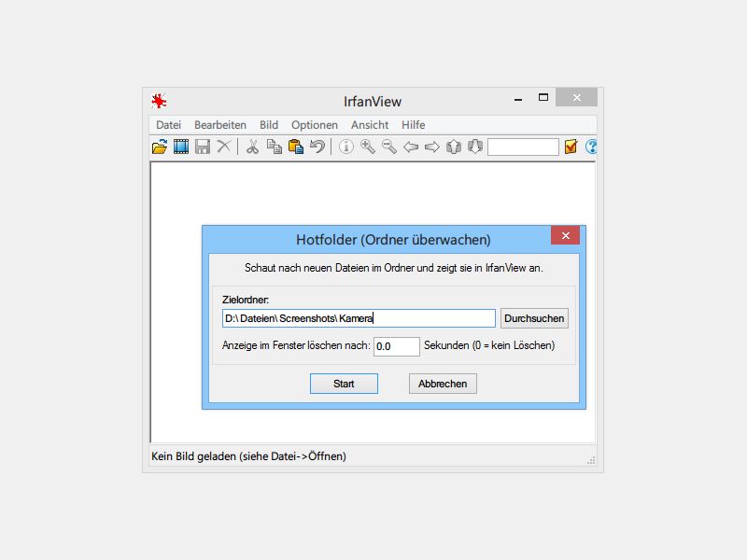
Task: Click the Copy toolbar icon
Action: coord(274,147)
